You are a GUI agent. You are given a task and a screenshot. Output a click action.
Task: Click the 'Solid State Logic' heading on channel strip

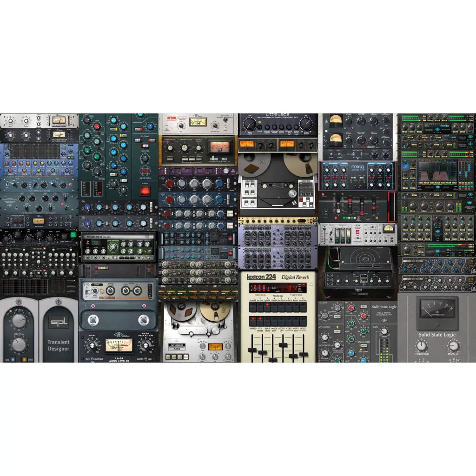[x=384, y=307]
